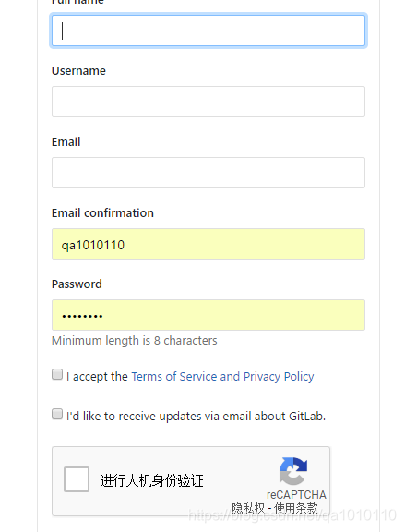The width and height of the screenshot is (405, 532).
Task: Select the empty Email input field
Action: [x=208, y=173]
